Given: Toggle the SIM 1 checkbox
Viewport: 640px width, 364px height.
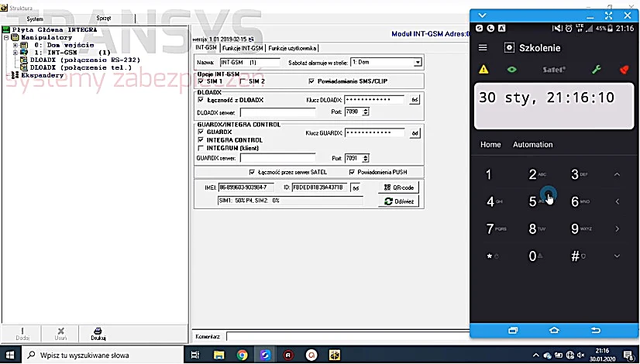Looking at the screenshot, I should [x=201, y=81].
